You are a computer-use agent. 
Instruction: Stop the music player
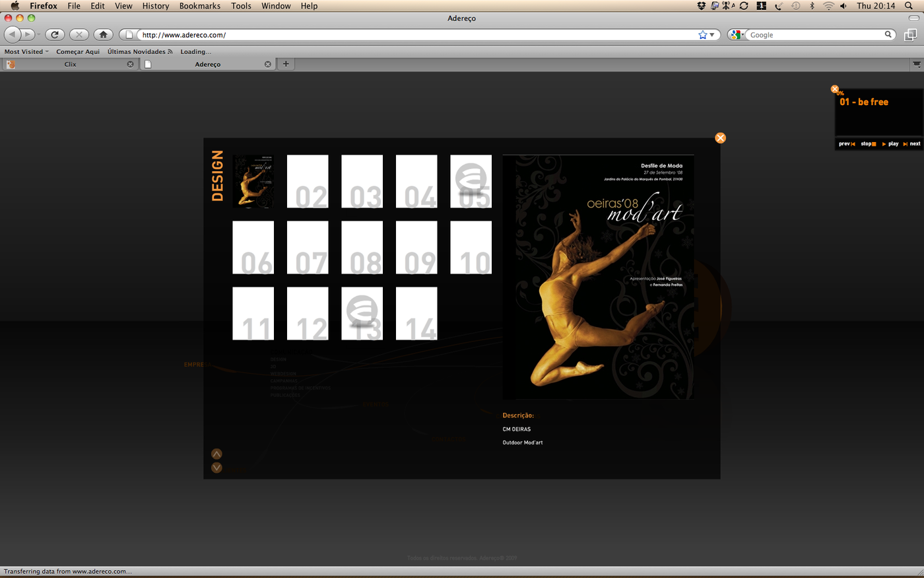869,143
